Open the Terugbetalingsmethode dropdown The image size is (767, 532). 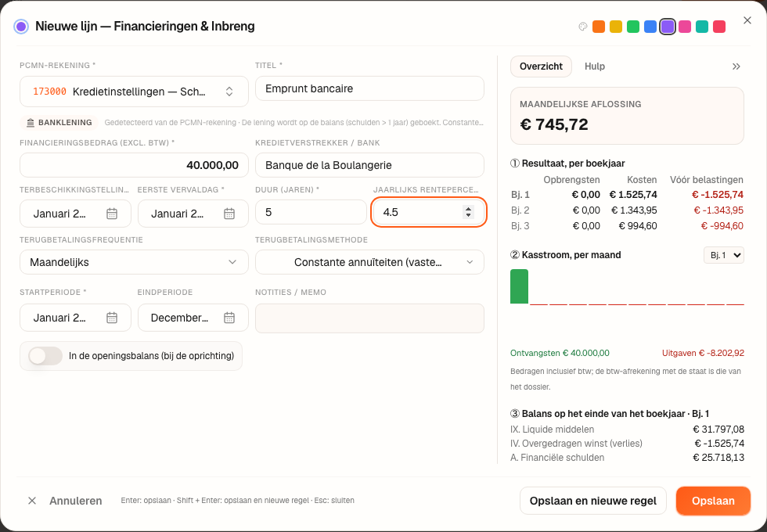[369, 262]
